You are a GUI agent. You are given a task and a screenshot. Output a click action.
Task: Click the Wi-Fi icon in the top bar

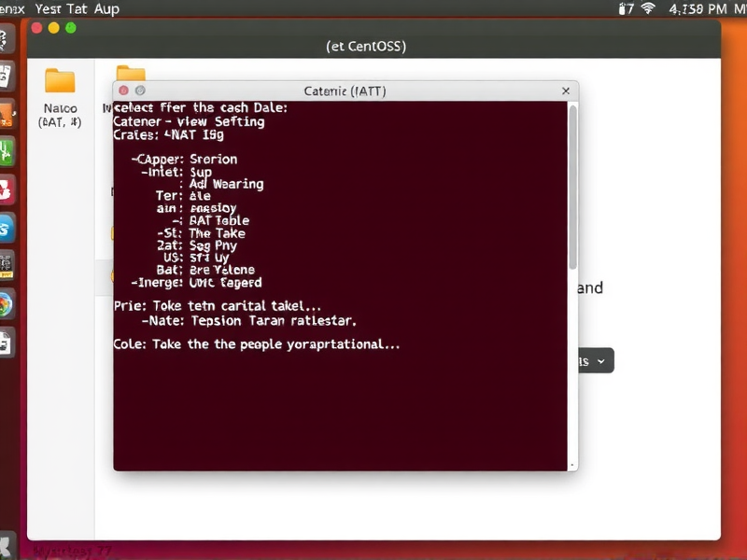coord(649,8)
